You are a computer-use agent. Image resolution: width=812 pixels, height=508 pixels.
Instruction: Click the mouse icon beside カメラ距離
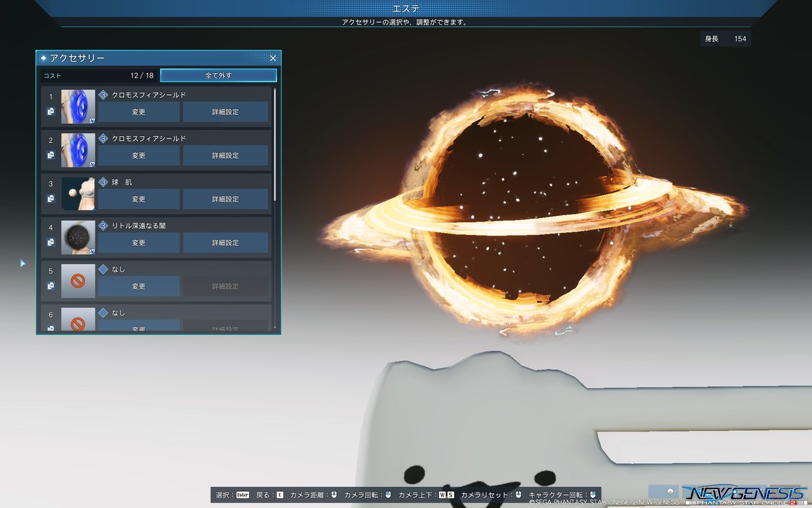(x=334, y=495)
